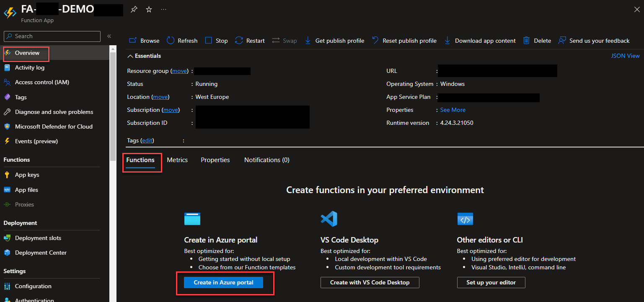Image resolution: width=644 pixels, height=302 pixels.
Task: Click the Refresh toolbar icon
Action: point(171,41)
